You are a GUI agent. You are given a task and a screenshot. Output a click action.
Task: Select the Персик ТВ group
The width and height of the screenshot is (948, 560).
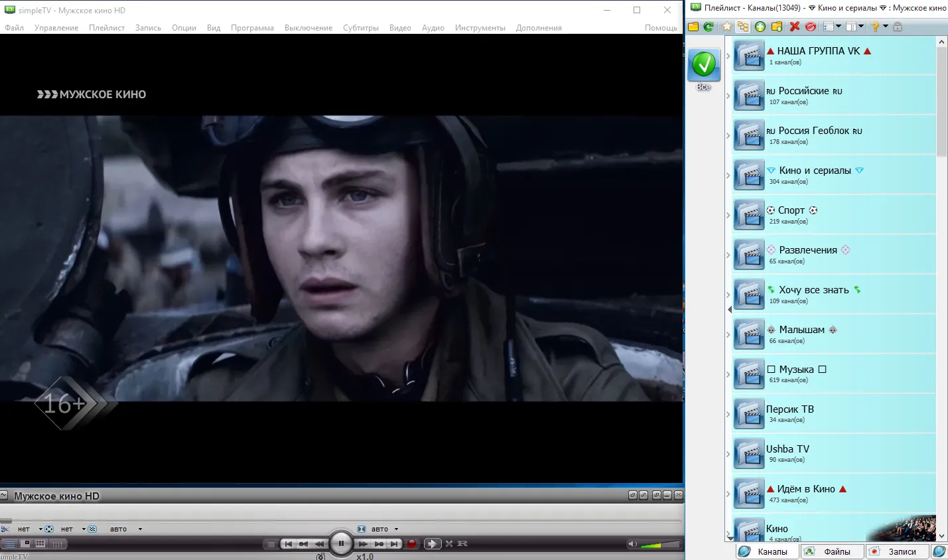pyautogui.click(x=834, y=414)
